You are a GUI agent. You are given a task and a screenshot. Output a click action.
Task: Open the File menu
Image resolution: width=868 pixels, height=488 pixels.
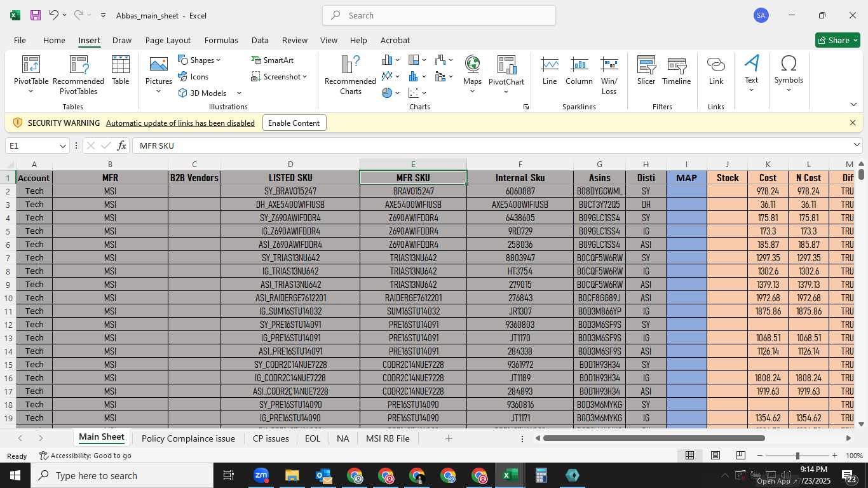(20, 40)
